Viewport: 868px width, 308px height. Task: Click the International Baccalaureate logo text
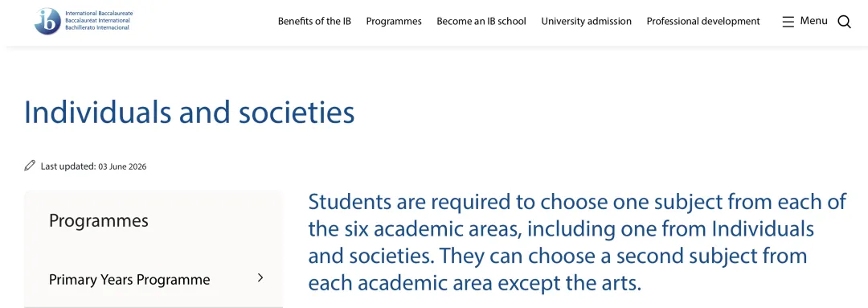99,13
